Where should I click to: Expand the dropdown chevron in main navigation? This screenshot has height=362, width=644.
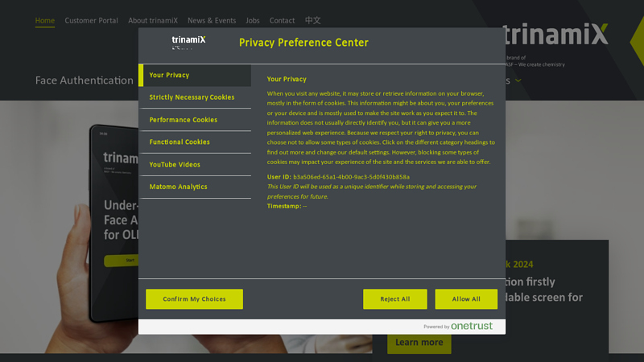pos(518,80)
